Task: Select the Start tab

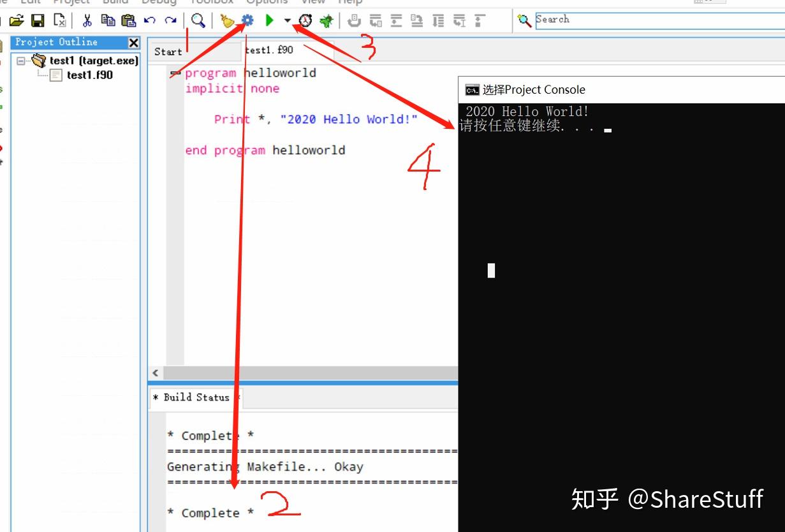Action: (167, 51)
